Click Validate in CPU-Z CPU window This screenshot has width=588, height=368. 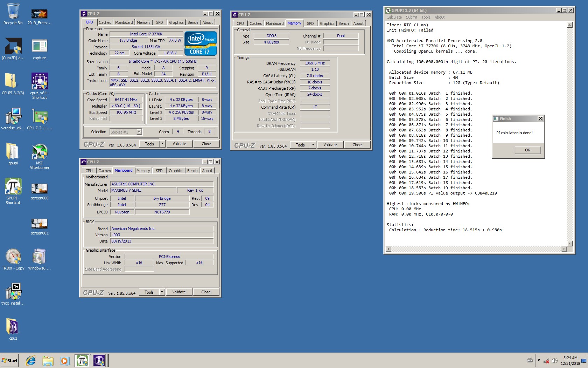179,144
